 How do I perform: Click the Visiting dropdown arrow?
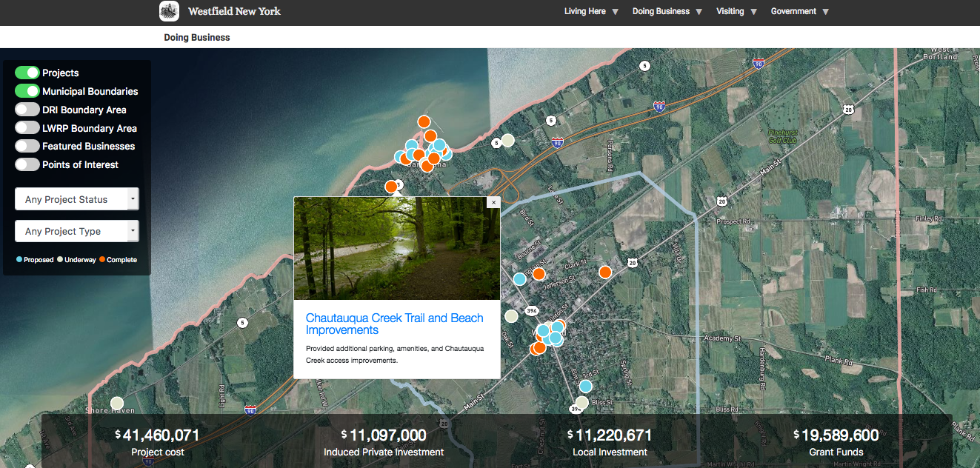(x=753, y=12)
